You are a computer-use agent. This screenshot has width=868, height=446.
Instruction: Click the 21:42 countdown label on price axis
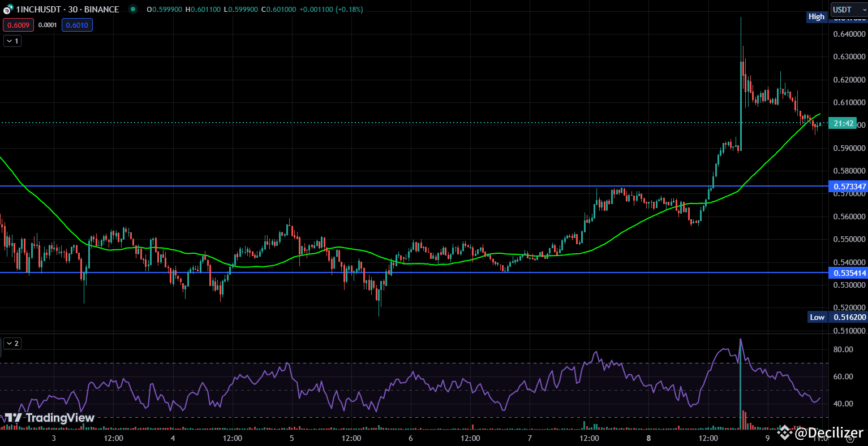point(843,123)
